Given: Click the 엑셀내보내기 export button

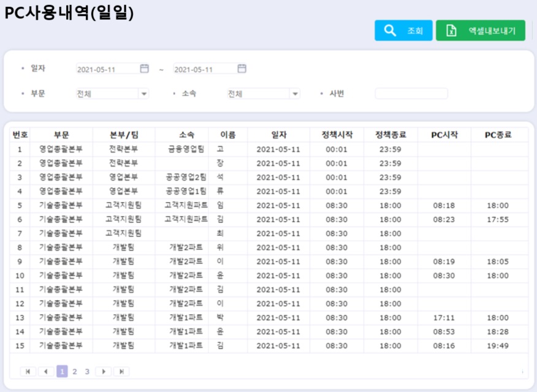Looking at the screenshot, I should pos(481,31).
